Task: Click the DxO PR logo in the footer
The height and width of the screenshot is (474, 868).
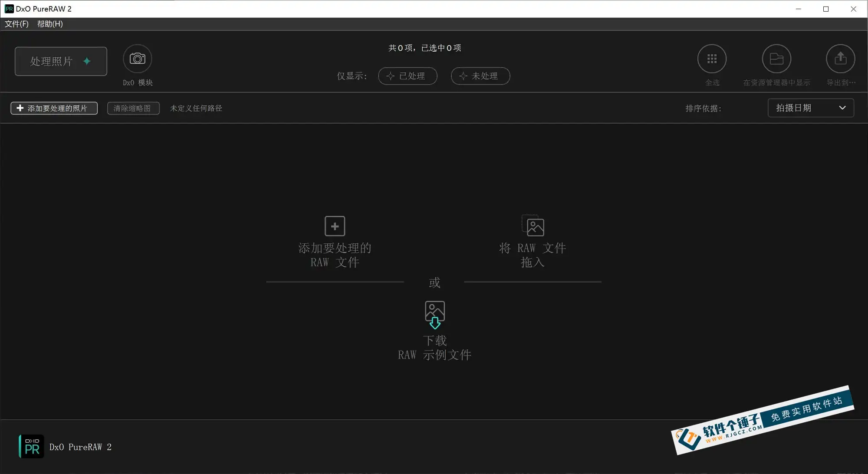Action: [x=31, y=446]
